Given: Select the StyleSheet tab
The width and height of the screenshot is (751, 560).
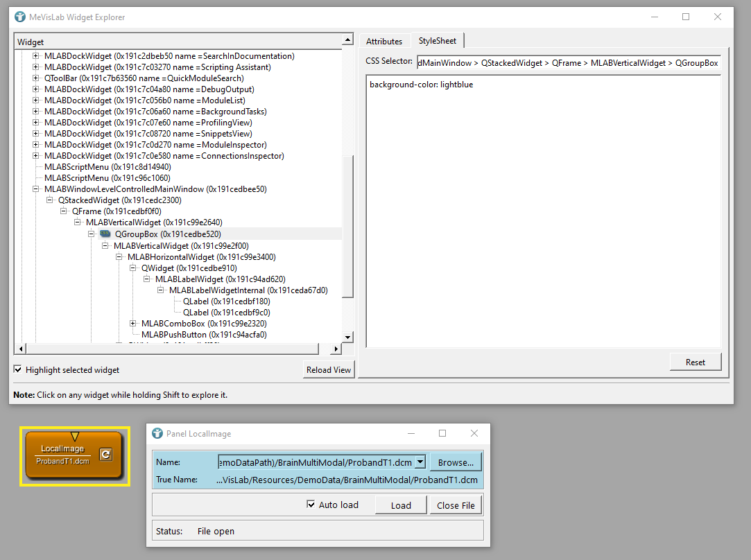Looking at the screenshot, I should point(438,41).
